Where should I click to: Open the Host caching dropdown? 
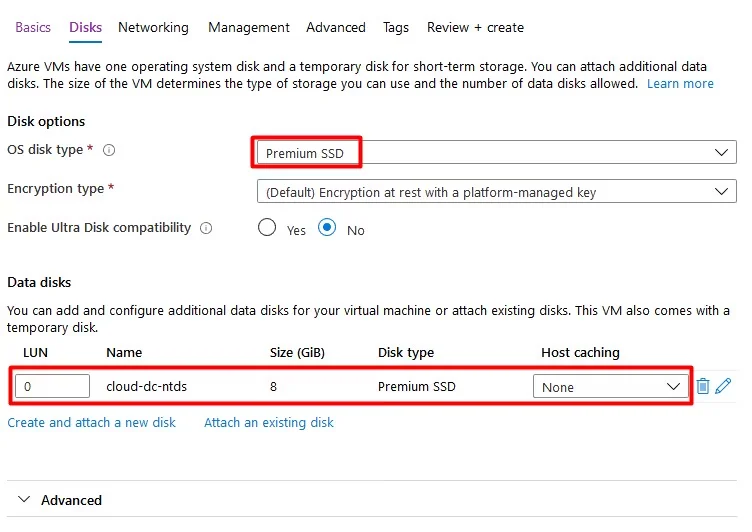tap(610, 387)
